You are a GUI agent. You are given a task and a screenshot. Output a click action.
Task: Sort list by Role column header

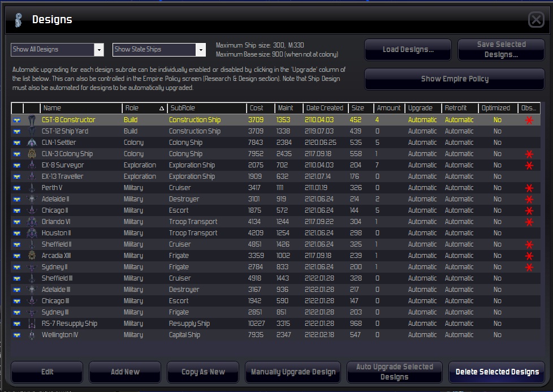[x=144, y=108]
